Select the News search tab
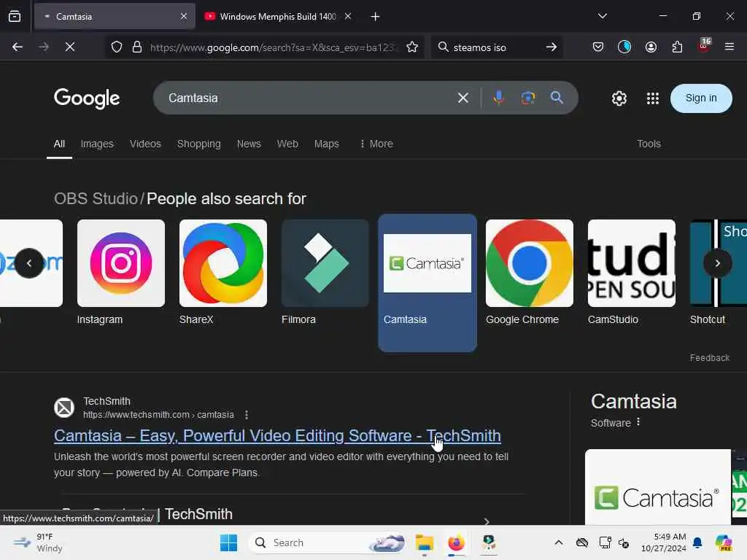 coord(249,144)
